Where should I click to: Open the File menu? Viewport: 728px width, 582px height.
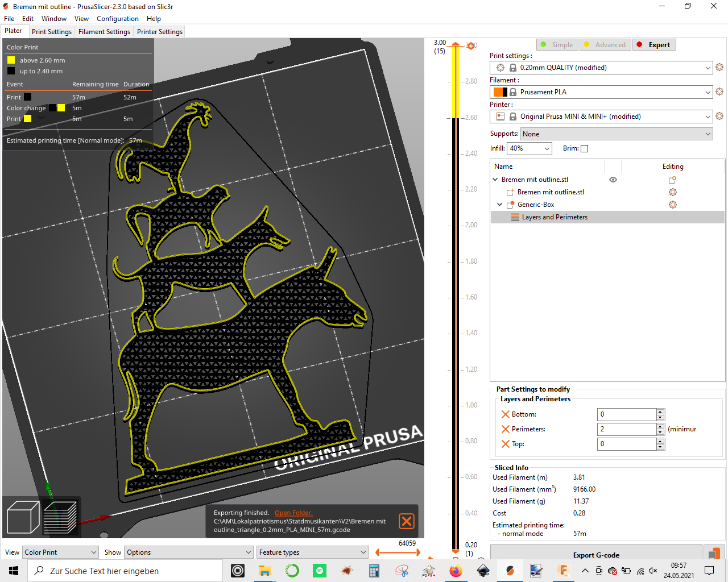[9, 19]
